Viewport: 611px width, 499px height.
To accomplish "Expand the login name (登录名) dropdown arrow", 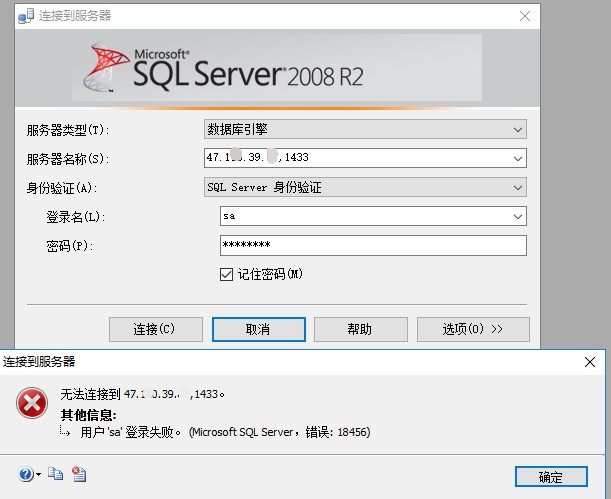I will click(518, 216).
